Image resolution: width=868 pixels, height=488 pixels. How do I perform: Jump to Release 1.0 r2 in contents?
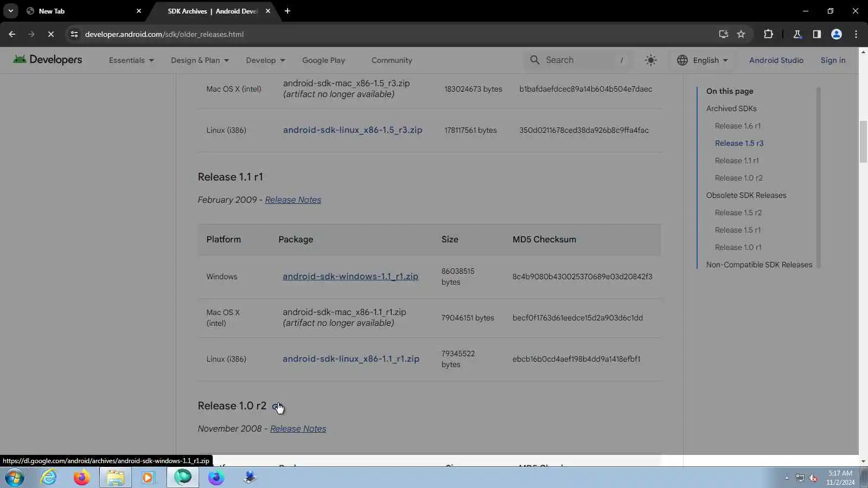[x=738, y=178]
